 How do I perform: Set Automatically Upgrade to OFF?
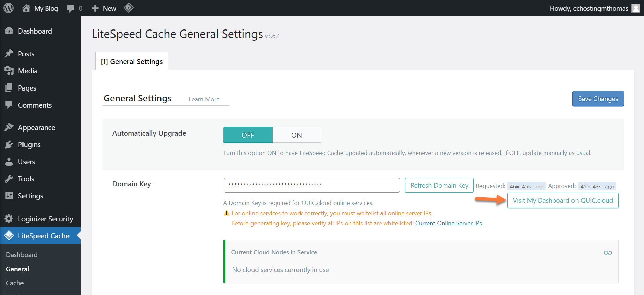coord(248,135)
